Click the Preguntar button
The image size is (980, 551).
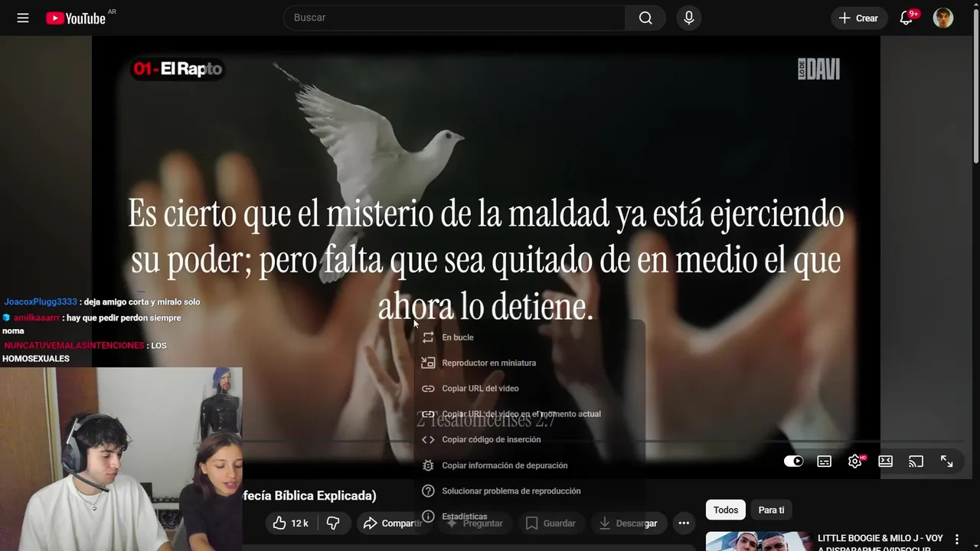(x=475, y=523)
